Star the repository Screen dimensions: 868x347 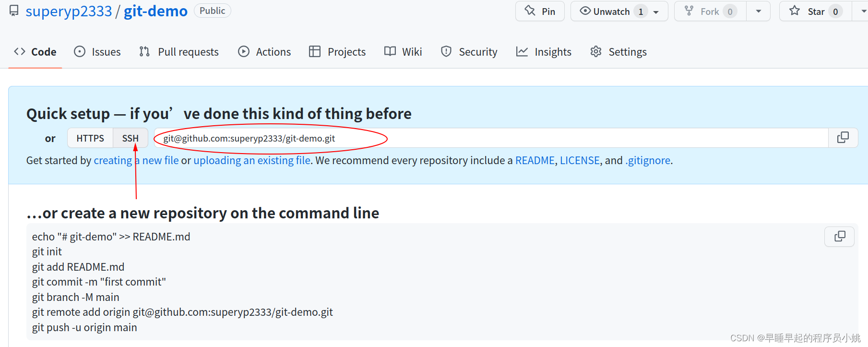pyautogui.click(x=816, y=11)
